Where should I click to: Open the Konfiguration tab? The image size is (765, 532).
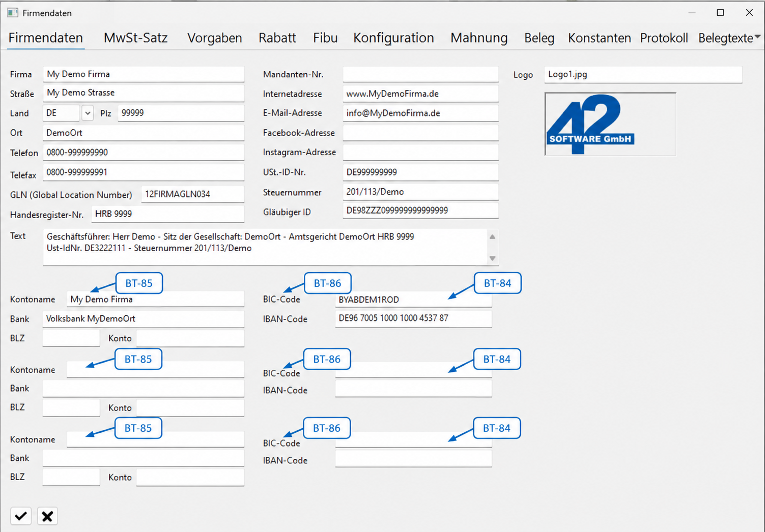point(393,38)
